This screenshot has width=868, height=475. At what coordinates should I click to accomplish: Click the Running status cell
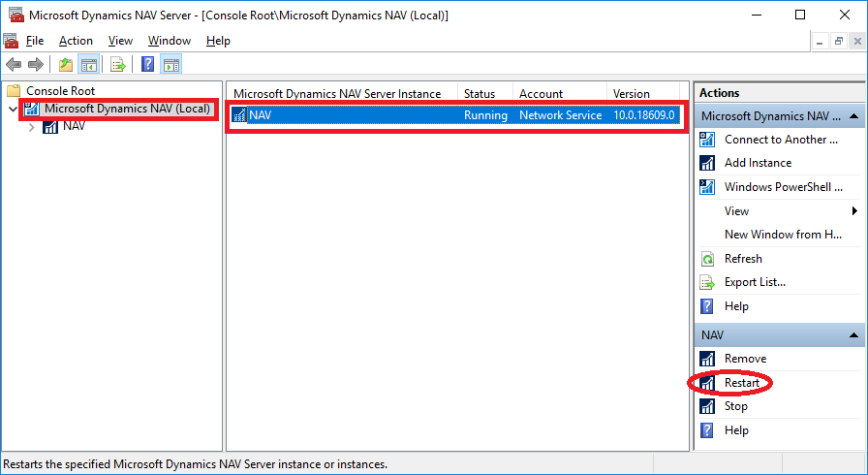pyautogui.click(x=485, y=115)
